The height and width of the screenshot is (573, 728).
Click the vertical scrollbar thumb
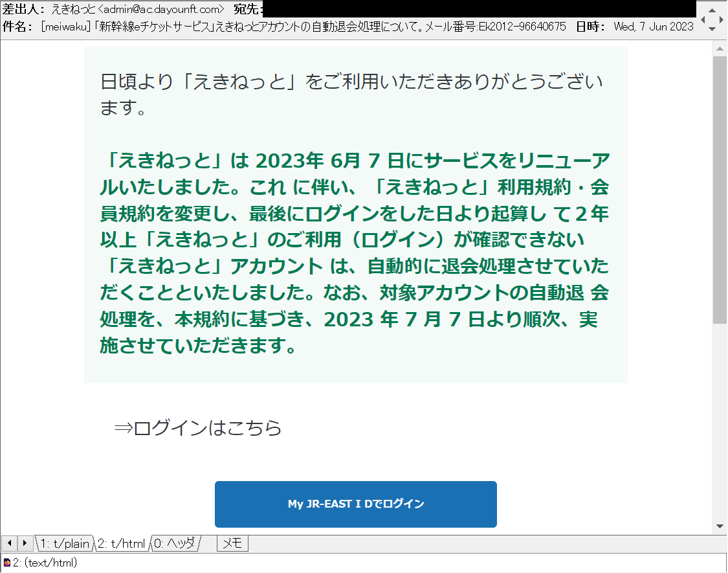point(720,190)
